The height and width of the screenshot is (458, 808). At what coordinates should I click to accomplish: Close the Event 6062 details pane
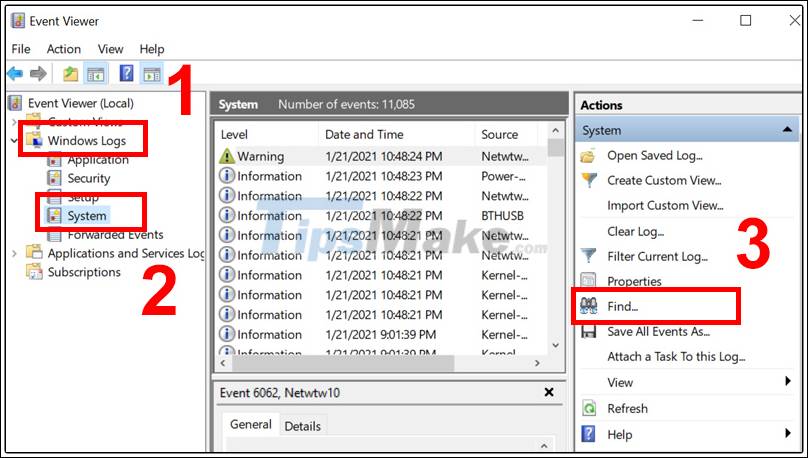pos(549,393)
